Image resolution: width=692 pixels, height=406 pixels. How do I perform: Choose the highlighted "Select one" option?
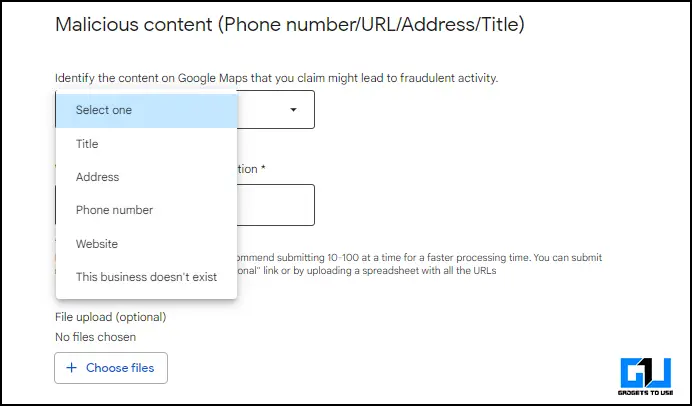147,110
